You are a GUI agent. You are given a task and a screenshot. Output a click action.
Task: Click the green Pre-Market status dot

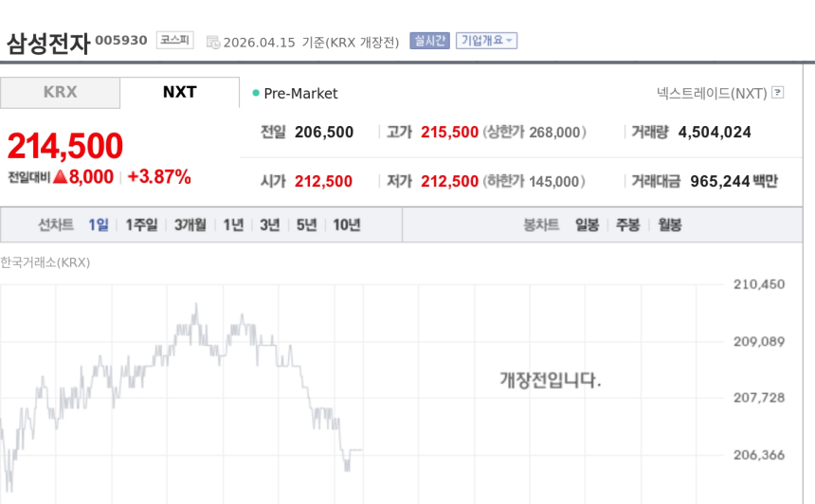(x=256, y=93)
